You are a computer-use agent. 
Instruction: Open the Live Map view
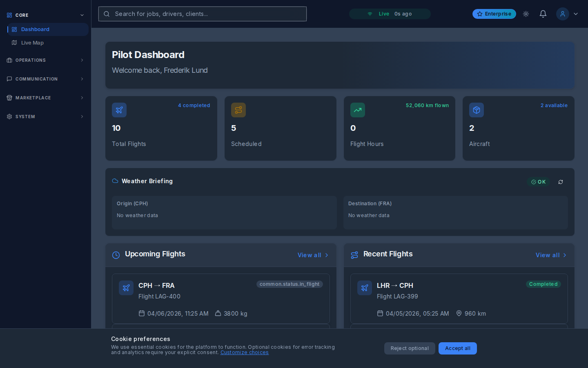(x=32, y=43)
